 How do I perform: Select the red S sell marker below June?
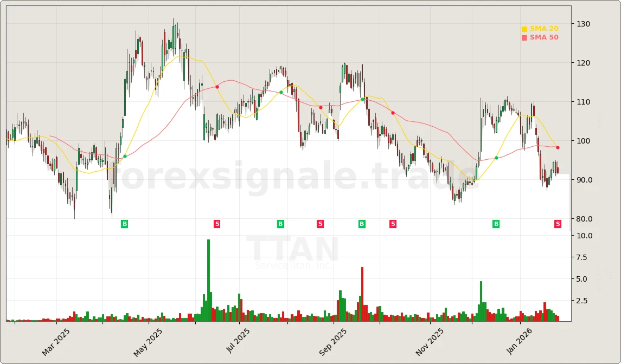tap(216, 224)
